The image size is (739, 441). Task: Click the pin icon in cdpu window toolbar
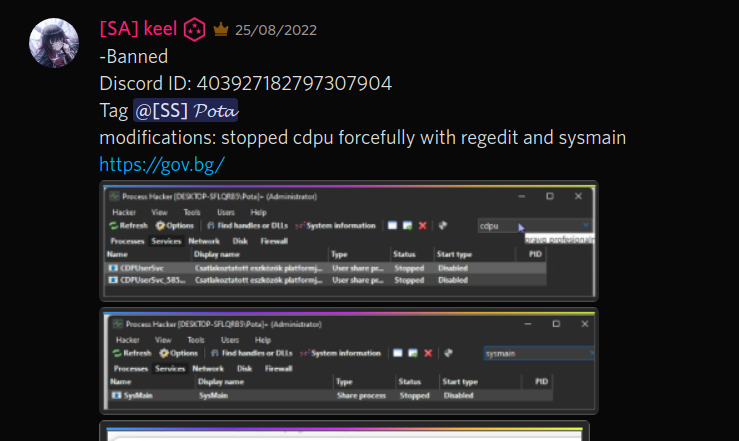click(442, 226)
